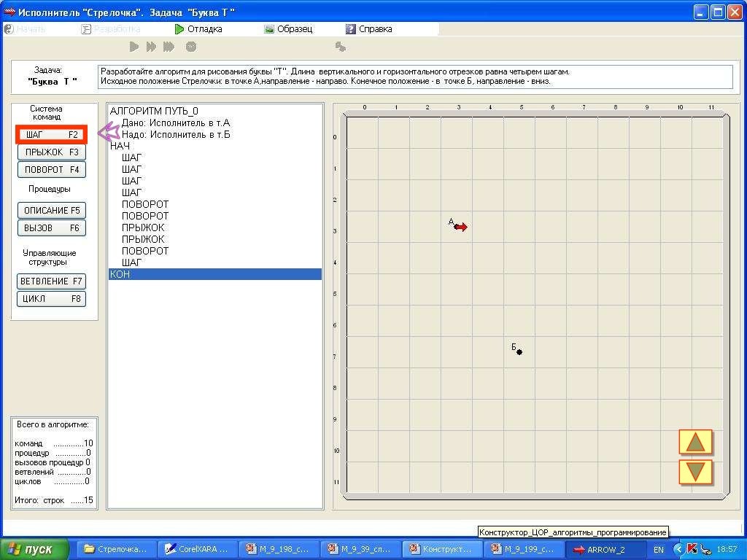Click the single-step play toolbar icon

pyautogui.click(x=134, y=47)
